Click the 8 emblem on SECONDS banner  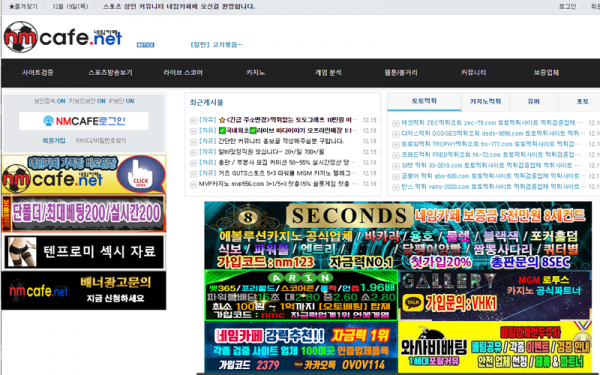248,217
